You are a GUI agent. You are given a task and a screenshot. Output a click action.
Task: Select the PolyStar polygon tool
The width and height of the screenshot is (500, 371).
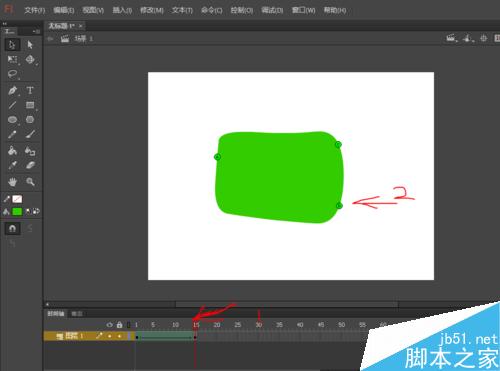(30, 120)
